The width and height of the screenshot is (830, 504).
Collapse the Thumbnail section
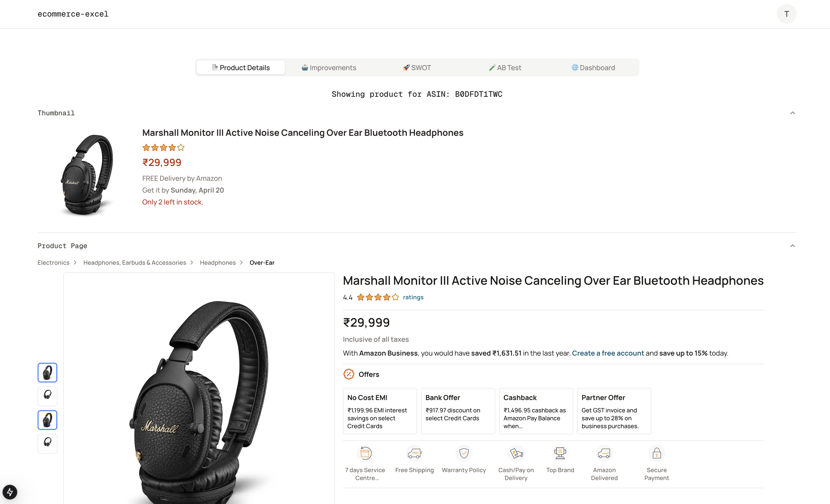tap(792, 113)
